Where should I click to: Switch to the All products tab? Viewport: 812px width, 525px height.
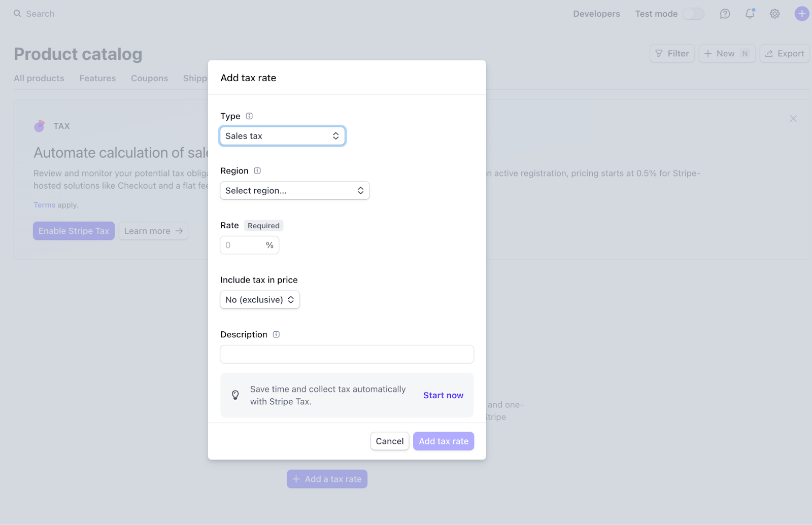pyautogui.click(x=39, y=78)
